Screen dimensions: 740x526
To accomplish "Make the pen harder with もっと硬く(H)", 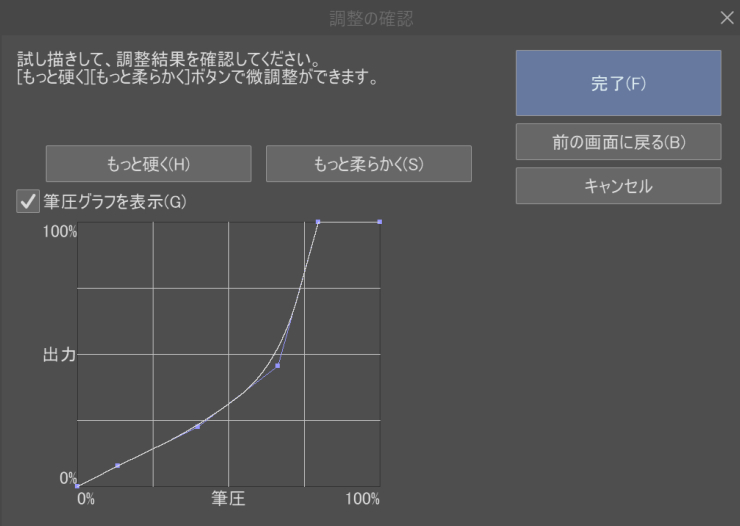I will coord(149,164).
